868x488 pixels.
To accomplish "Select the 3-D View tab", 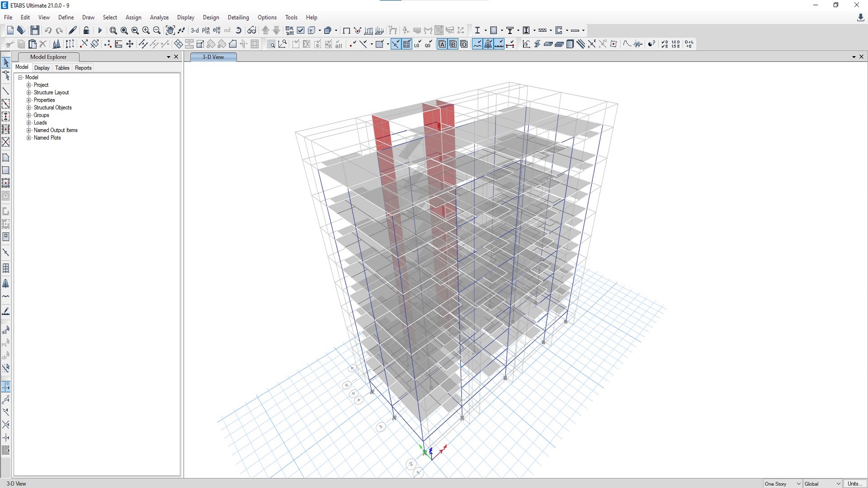I will tap(213, 57).
